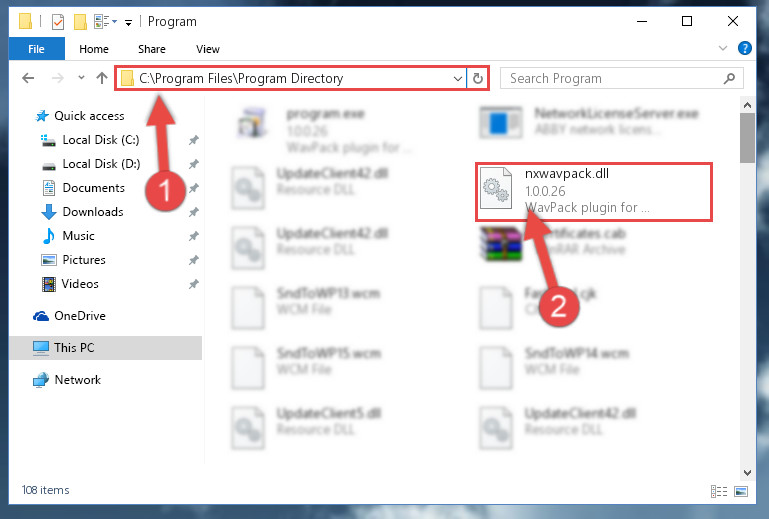Image resolution: width=769 pixels, height=519 pixels.
Task: Switch to large icons view button
Action: click(x=741, y=491)
